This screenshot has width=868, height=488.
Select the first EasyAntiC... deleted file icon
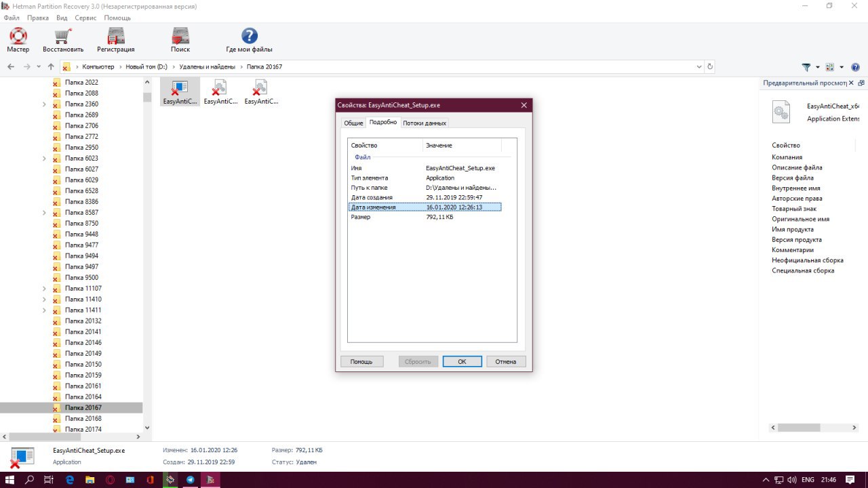tap(180, 91)
